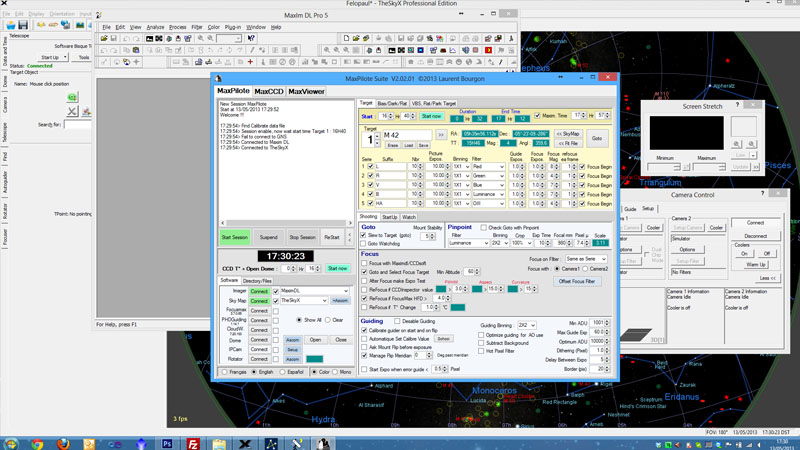The height and width of the screenshot is (450, 800).
Task: Open Firefox from the taskbar
Action: 63,443
